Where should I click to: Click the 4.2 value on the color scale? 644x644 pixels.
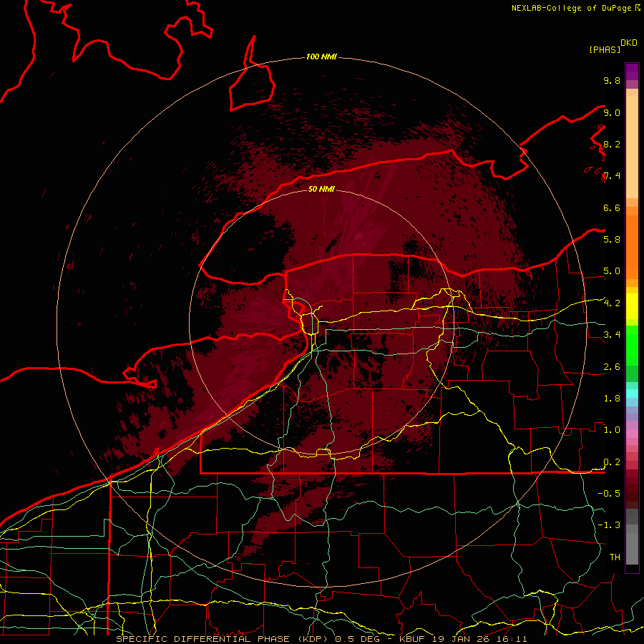coord(612,303)
